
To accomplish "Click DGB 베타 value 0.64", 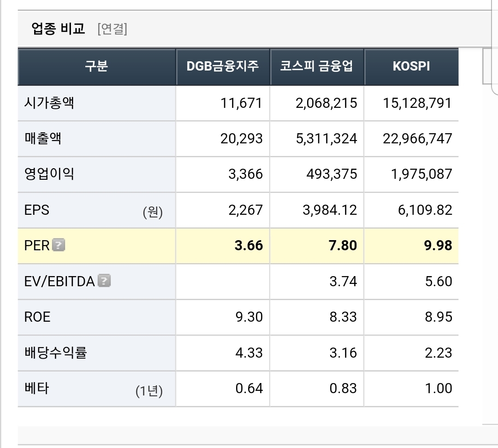I will [249, 389].
